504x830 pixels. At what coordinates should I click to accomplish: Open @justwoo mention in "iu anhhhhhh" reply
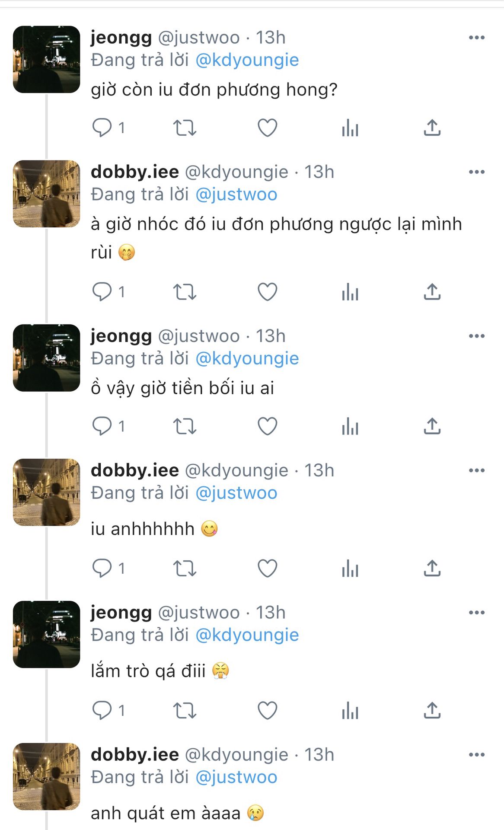click(x=236, y=493)
